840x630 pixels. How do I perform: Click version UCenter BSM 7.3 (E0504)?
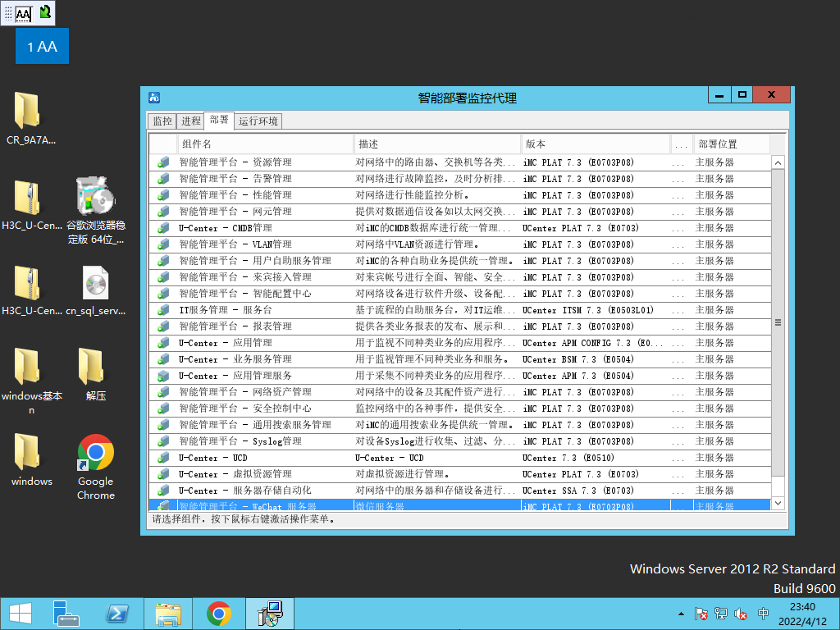[x=578, y=359]
